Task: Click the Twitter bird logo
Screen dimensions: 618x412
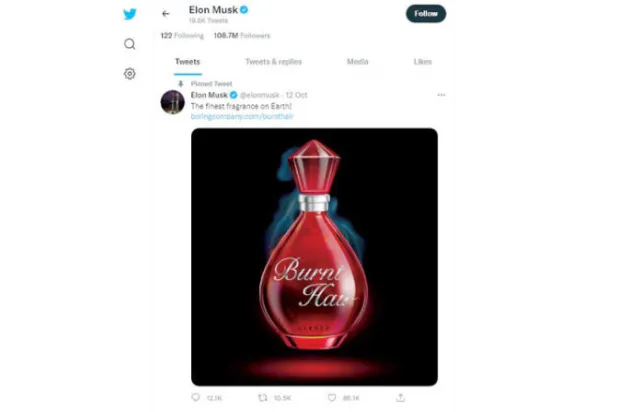Action: (129, 14)
